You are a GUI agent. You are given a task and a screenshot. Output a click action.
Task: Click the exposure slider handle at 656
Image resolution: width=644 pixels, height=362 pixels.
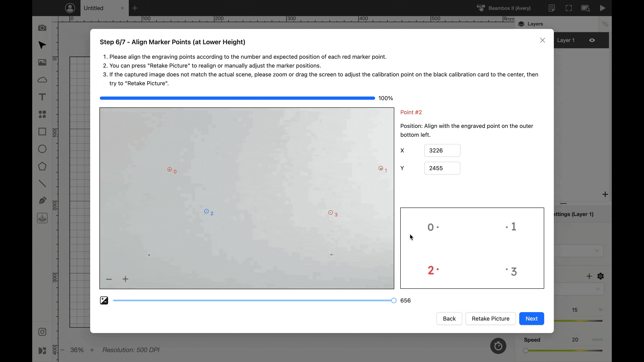click(394, 300)
